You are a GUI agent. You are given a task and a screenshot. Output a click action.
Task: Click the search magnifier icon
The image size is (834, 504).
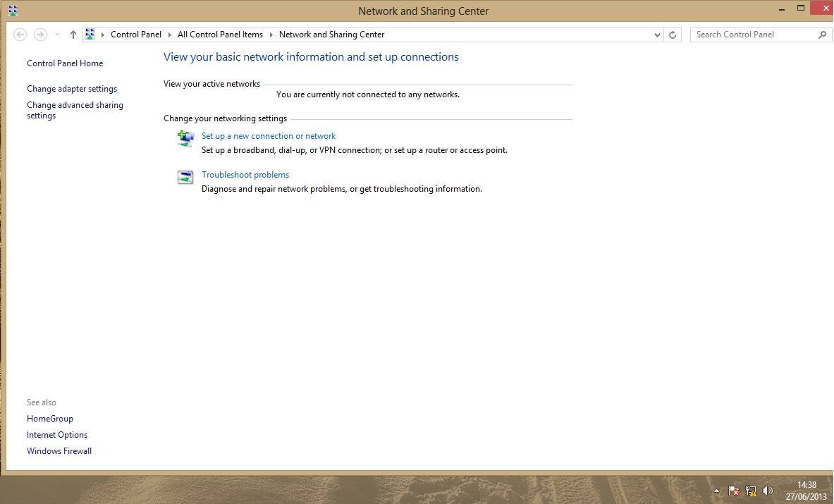click(822, 35)
